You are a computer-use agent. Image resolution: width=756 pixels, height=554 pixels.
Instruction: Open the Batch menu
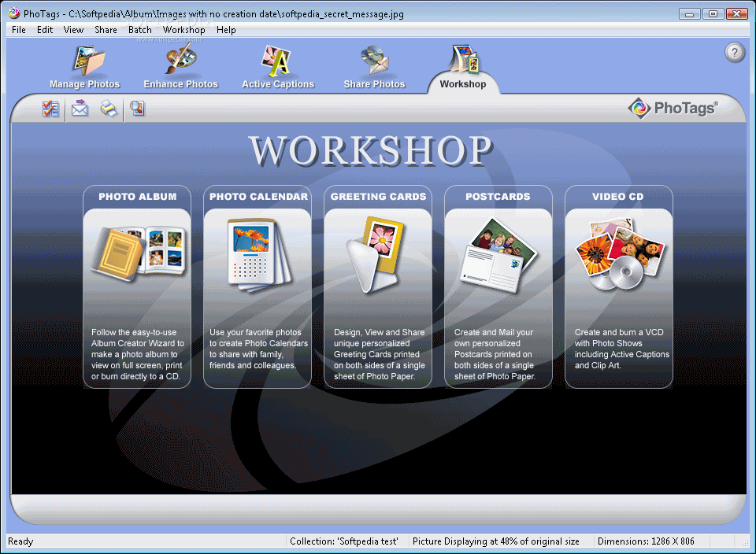(x=140, y=30)
